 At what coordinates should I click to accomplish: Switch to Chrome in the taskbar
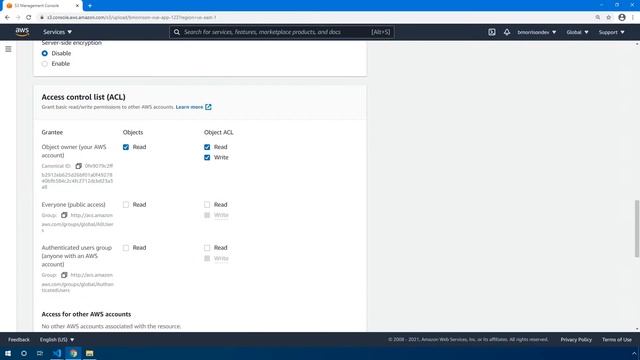(x=73, y=353)
